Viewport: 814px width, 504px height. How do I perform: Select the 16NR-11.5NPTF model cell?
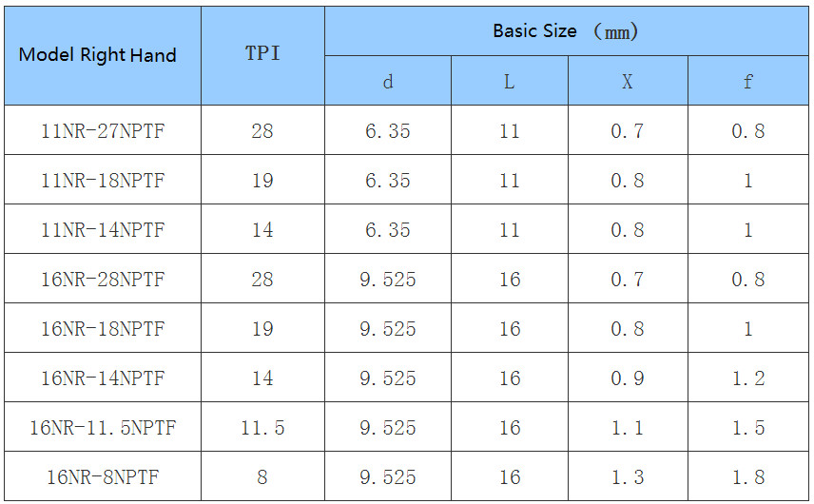coord(103,426)
